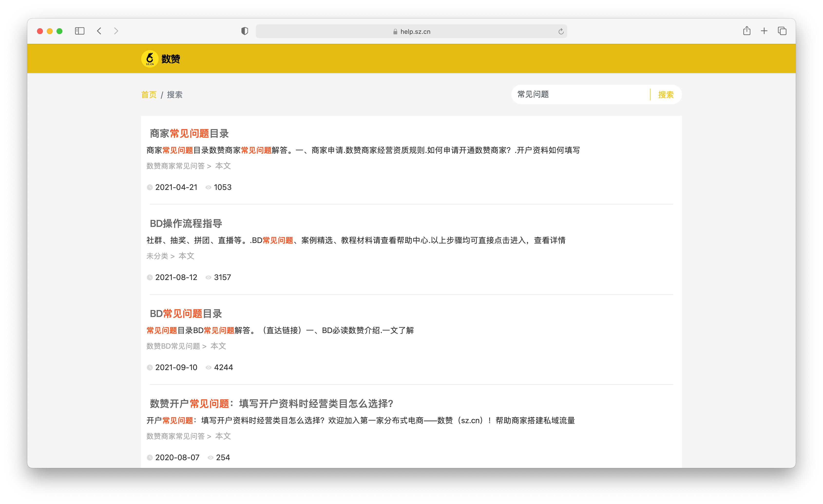Image resolution: width=823 pixels, height=504 pixels.
Task: Open 数赞商家常见问答 category under 商家常见问题目录
Action: coord(175,166)
